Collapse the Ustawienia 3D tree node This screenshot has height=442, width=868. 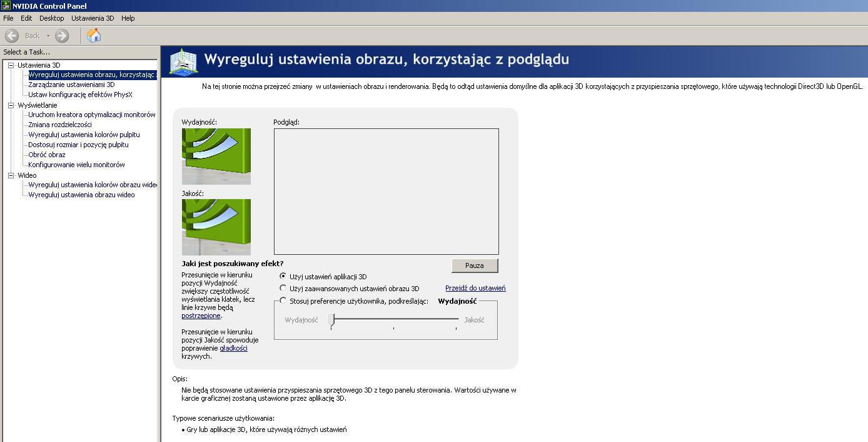(11, 65)
